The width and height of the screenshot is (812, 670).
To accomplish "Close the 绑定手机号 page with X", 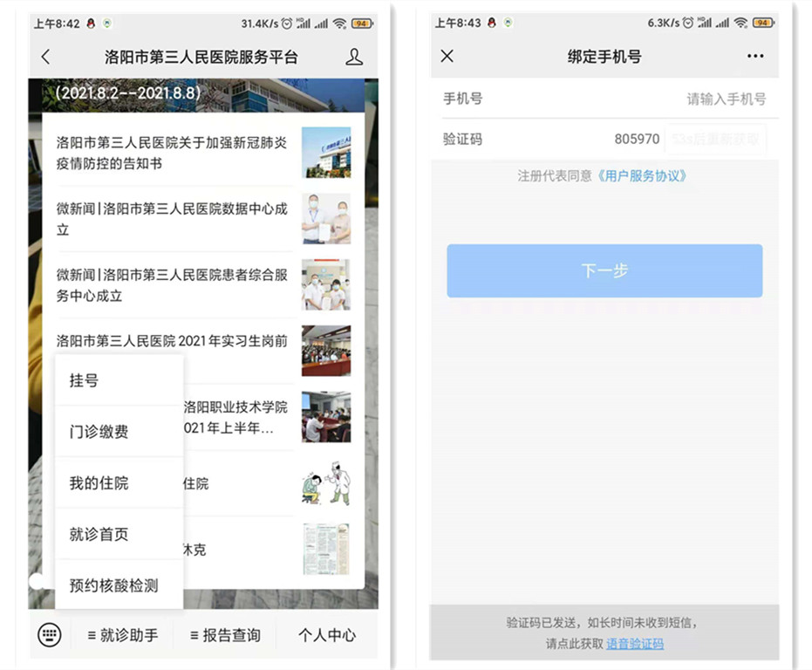I will (x=447, y=57).
